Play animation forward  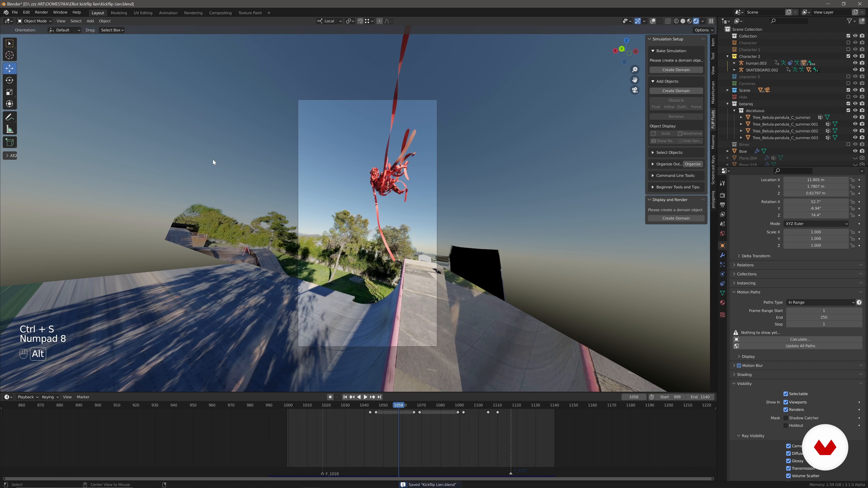366,397
